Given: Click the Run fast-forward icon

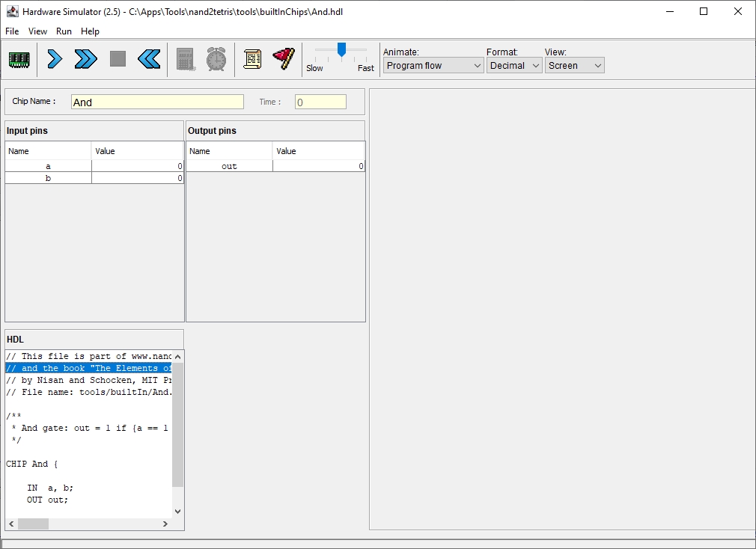Looking at the screenshot, I should point(86,59).
